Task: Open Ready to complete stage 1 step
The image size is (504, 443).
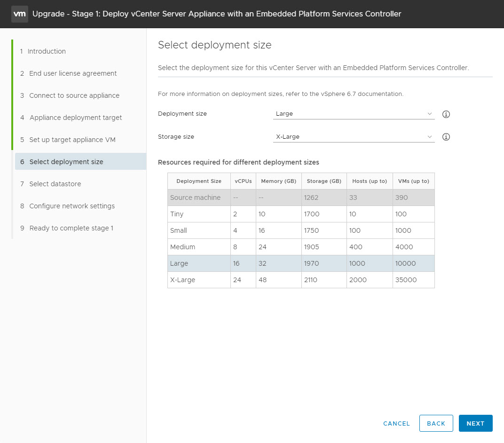Action: [x=67, y=228]
